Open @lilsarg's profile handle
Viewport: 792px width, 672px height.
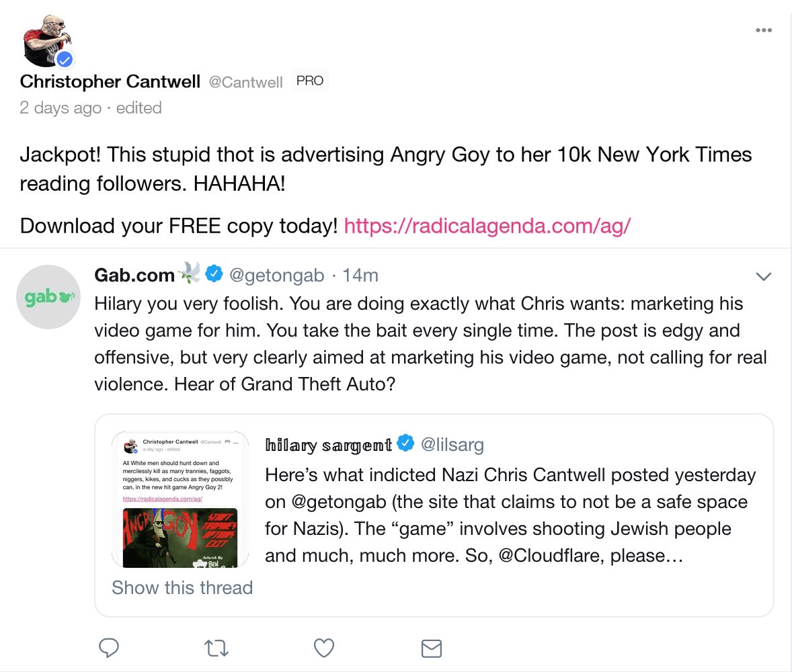point(452,444)
